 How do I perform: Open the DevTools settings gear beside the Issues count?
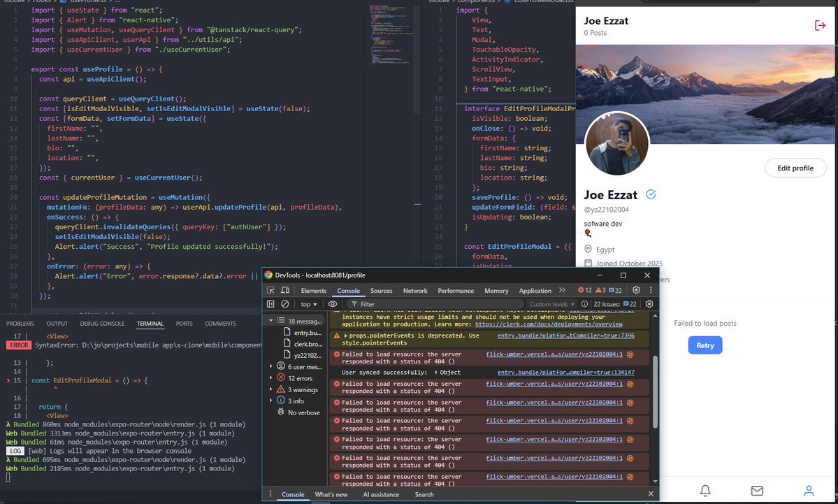[636, 290]
